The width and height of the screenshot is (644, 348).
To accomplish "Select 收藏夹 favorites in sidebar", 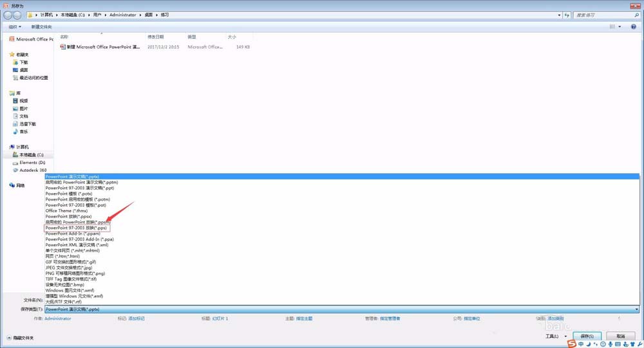I will 19,55.
